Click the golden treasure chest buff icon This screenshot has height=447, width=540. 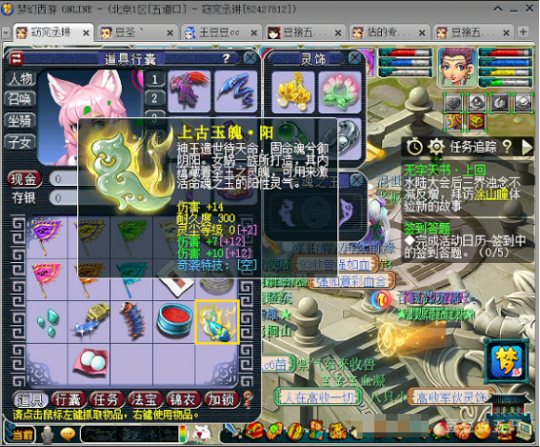tap(477, 122)
